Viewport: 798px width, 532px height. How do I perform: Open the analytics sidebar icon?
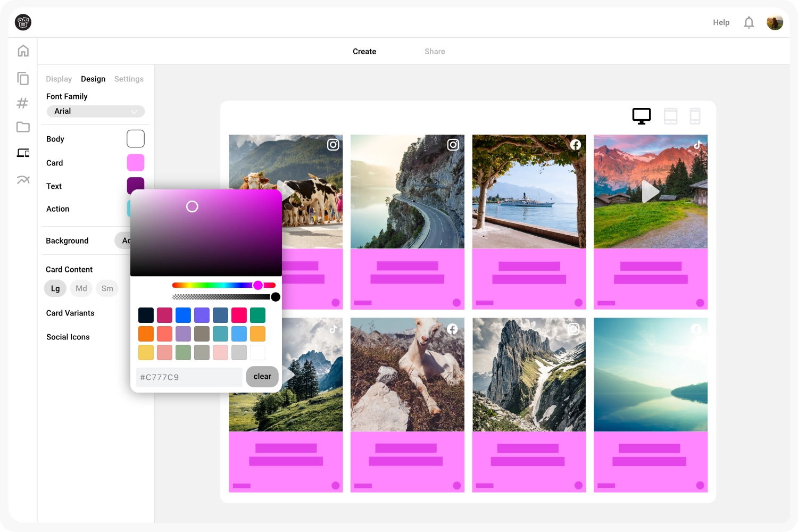(23, 180)
